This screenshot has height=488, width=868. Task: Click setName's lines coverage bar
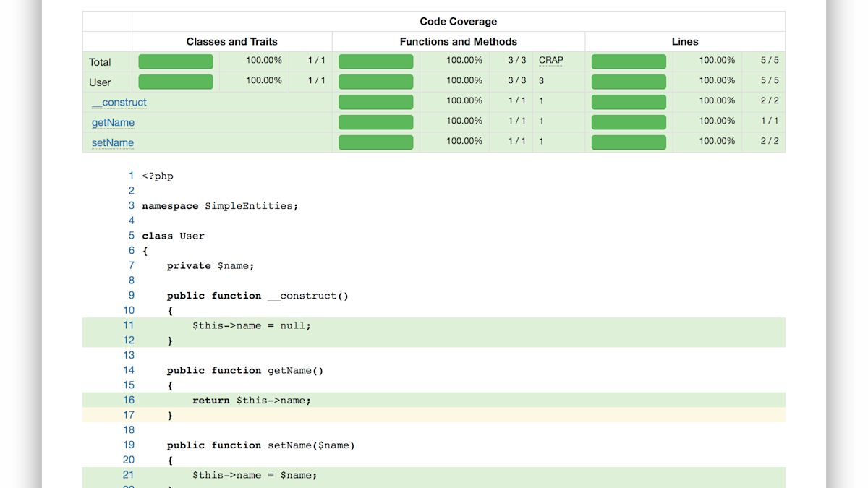click(x=629, y=142)
